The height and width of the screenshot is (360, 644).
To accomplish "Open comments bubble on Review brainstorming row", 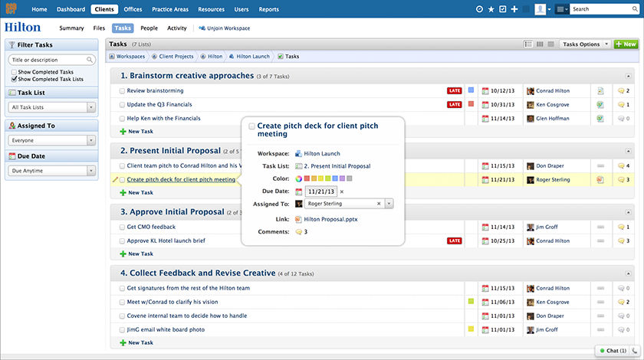I will (623, 90).
